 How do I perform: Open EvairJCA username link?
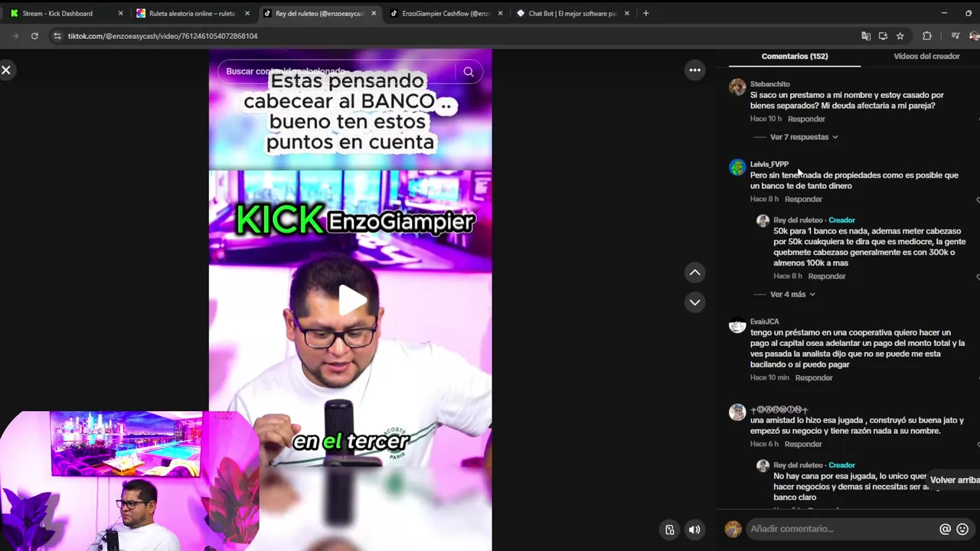point(764,322)
